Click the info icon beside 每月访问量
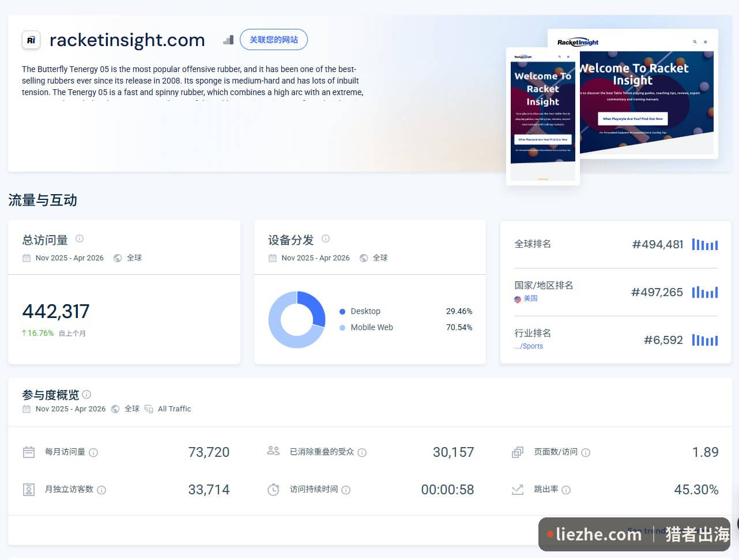 (x=93, y=453)
